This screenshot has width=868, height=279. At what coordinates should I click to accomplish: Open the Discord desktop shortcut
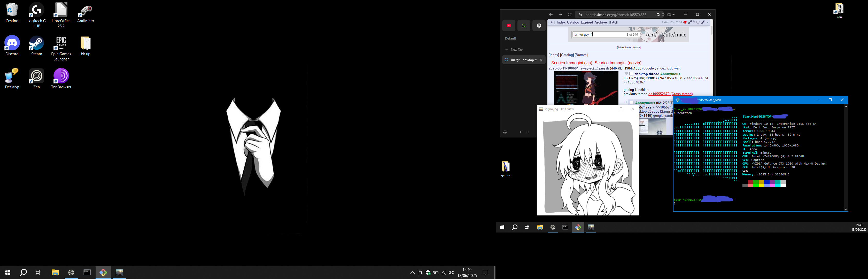(12, 46)
